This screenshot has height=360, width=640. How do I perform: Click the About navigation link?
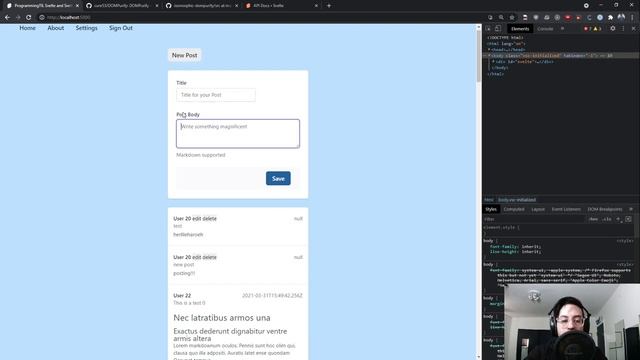pyautogui.click(x=56, y=28)
